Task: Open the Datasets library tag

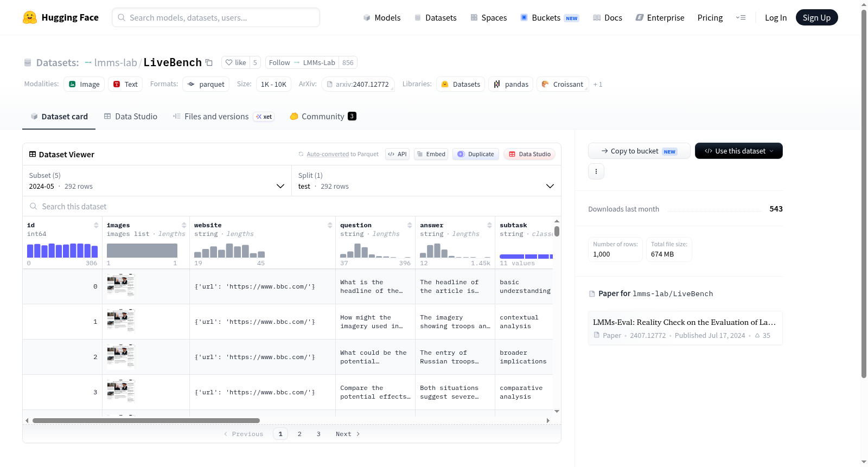Action: coord(461,84)
